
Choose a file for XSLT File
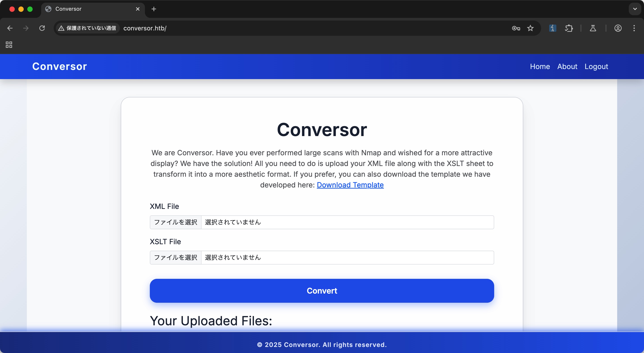pyautogui.click(x=176, y=257)
